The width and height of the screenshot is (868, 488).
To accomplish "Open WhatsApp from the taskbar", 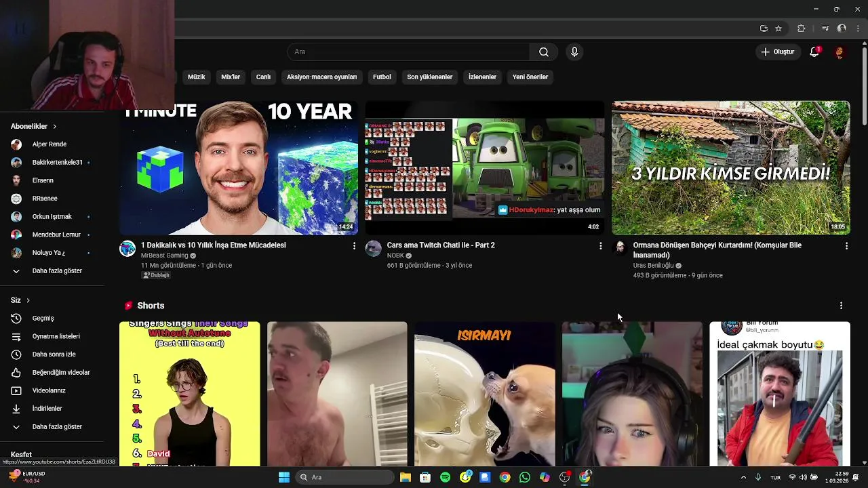I will (x=525, y=477).
